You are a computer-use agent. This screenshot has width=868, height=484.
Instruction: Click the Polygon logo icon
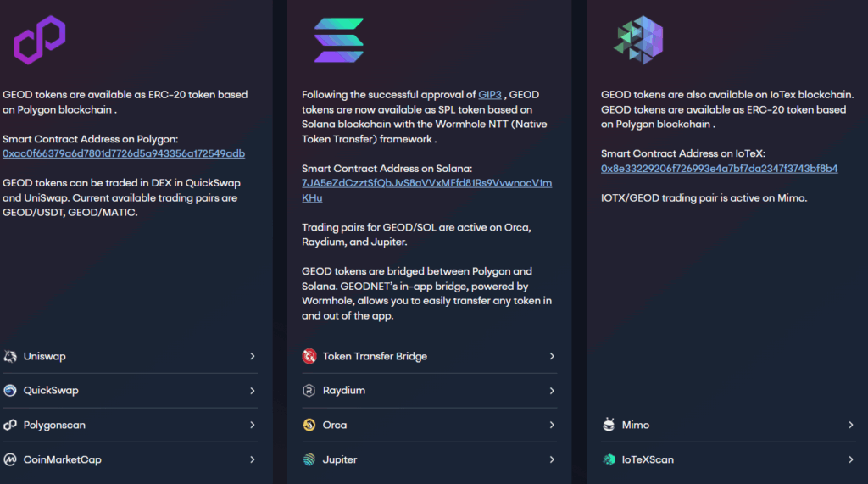tap(39, 40)
